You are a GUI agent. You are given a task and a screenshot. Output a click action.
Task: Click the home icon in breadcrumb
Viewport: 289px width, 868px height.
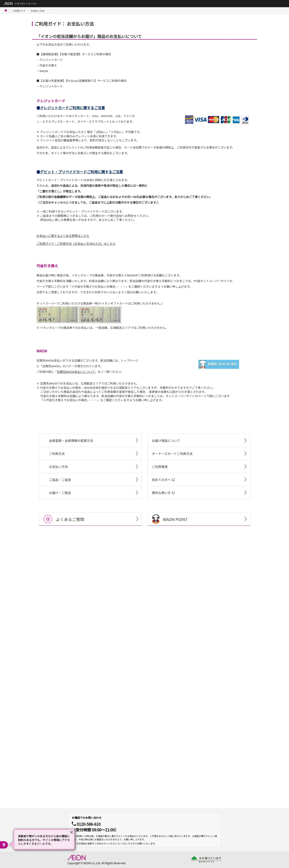[x=6, y=10]
